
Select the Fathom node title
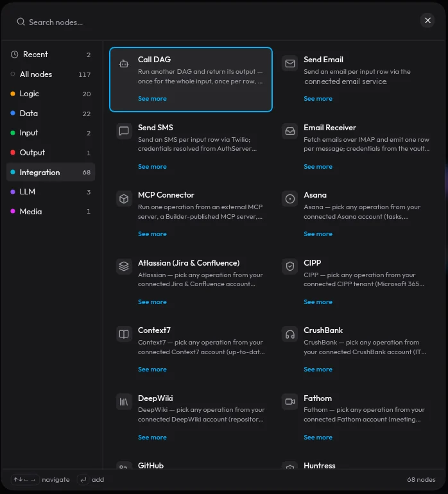[318, 398]
